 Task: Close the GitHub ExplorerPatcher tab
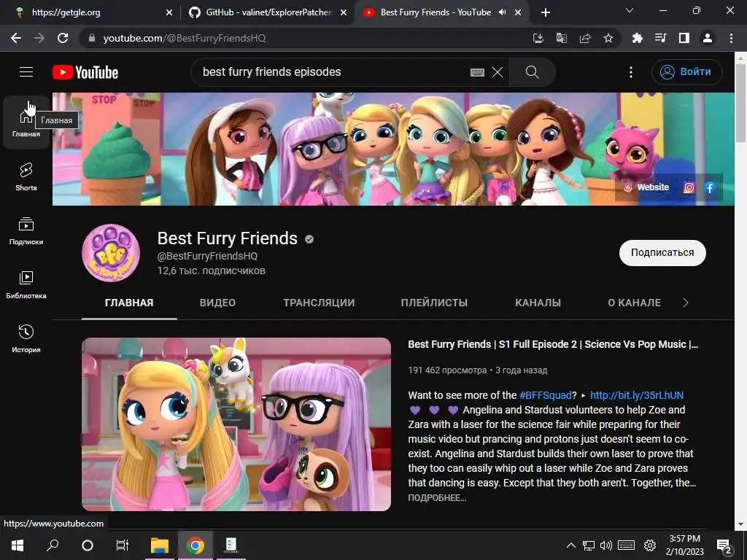(344, 13)
